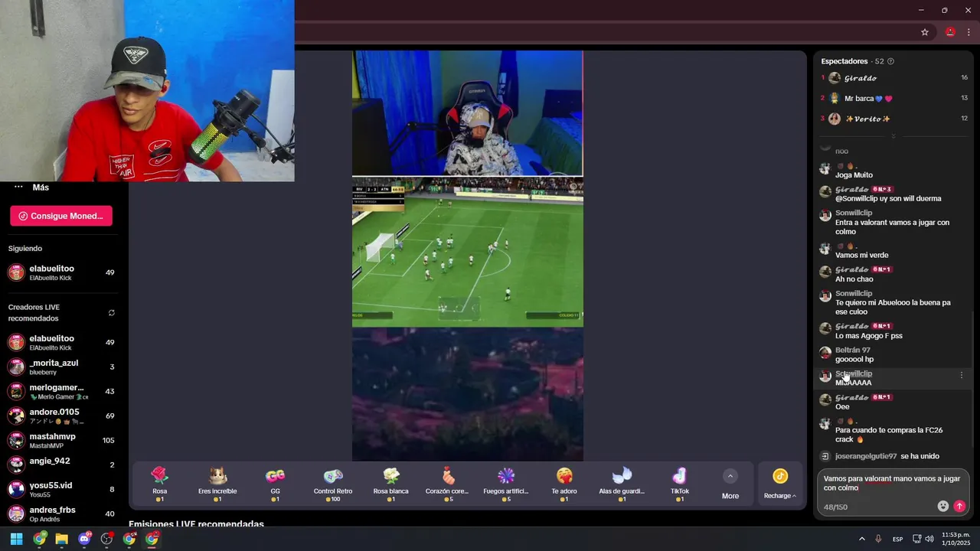
Task: Click 'Emisiones LIVE recomendadas' heading
Action: [196, 524]
